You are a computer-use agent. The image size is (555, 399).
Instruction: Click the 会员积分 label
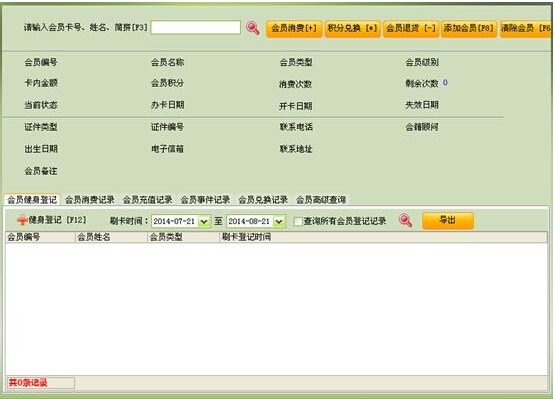point(167,83)
